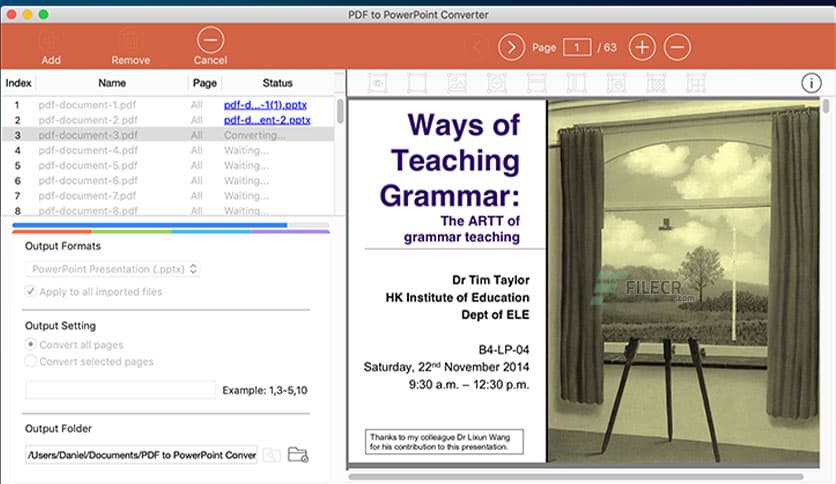Click the painting image in the preview

[x=684, y=280]
